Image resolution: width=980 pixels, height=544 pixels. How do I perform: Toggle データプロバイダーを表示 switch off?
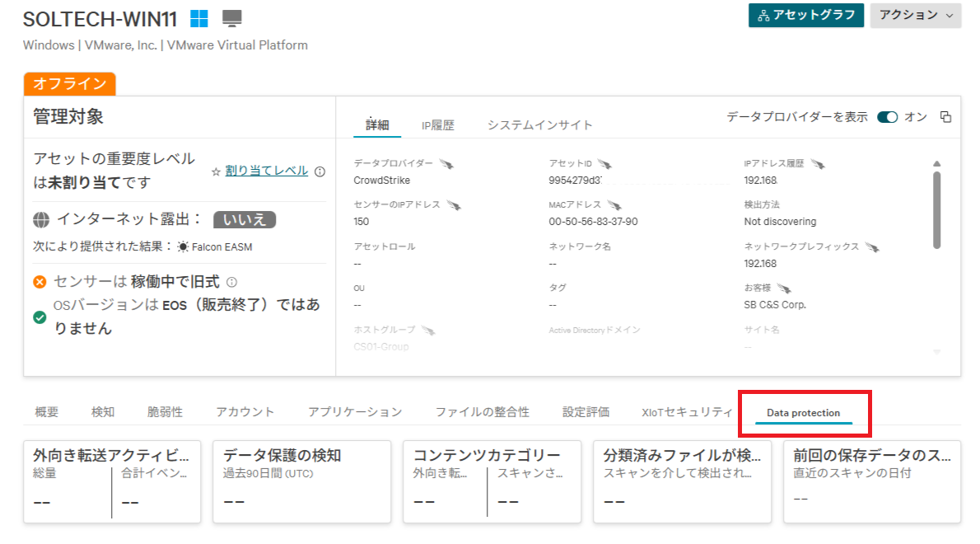click(x=887, y=117)
